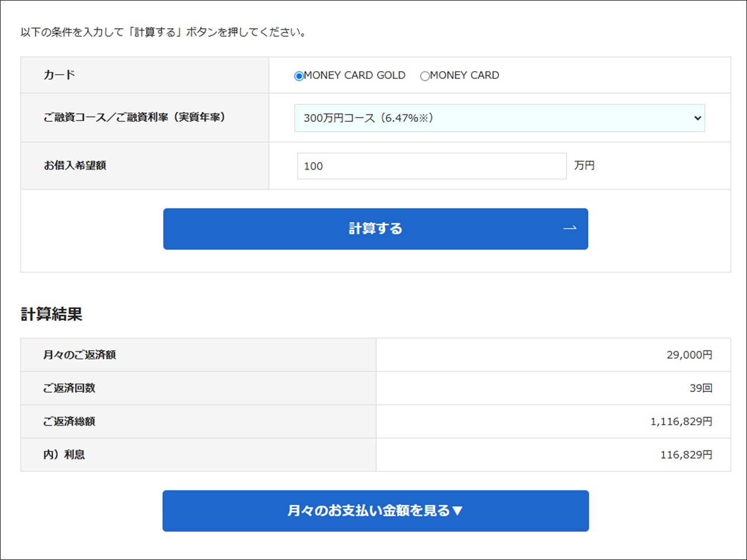Expand the 月々のお支払い金額を見る section
Image resolution: width=747 pixels, height=560 pixels.
[x=375, y=510]
